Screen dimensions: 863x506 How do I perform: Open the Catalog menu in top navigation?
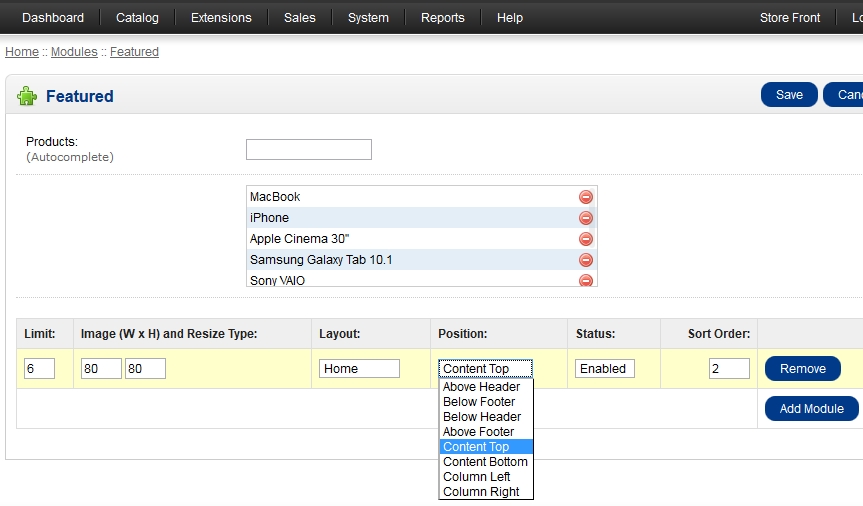(x=137, y=18)
